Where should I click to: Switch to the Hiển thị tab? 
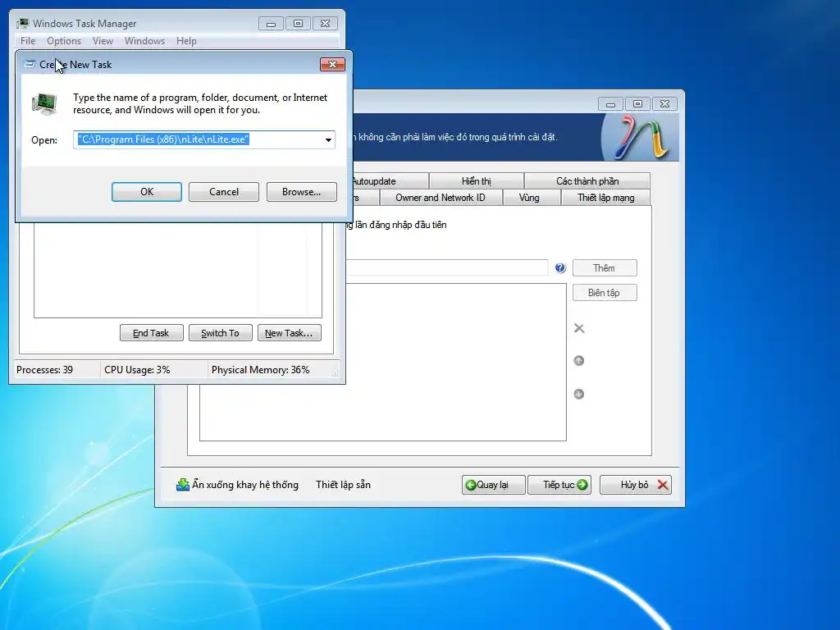pos(477,181)
